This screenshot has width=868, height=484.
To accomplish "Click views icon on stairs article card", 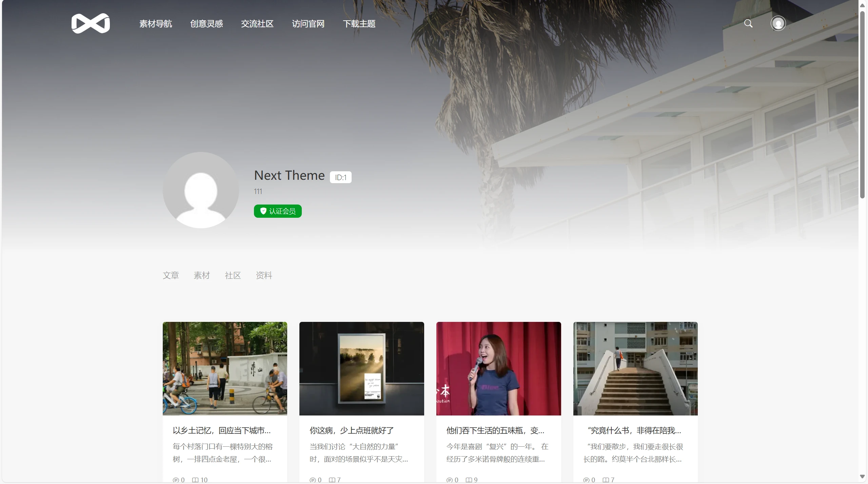I will pos(606,480).
